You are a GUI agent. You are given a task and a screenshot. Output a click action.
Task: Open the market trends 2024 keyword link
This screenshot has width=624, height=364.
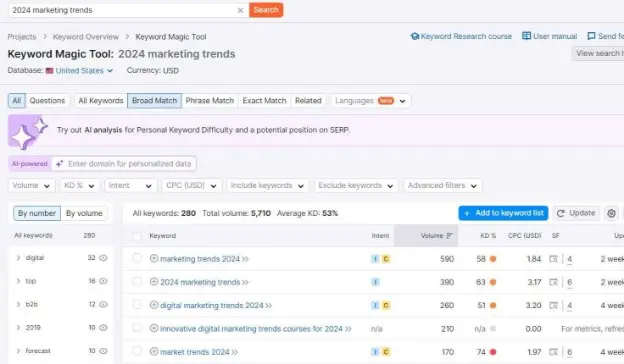tap(195, 352)
